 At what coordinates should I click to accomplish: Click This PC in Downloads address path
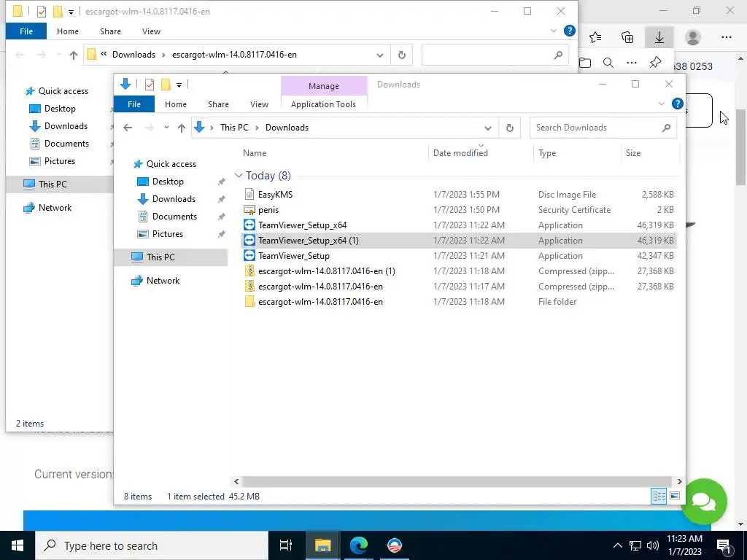(234, 128)
